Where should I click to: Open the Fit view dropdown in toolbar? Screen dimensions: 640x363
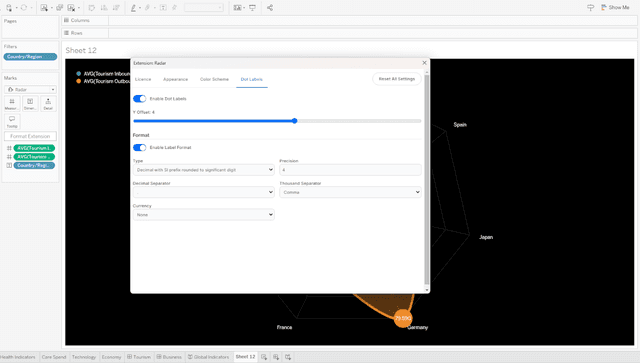[204, 7]
